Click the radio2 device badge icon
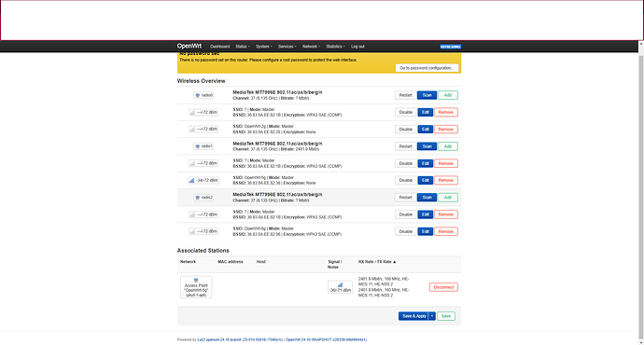 point(203,198)
